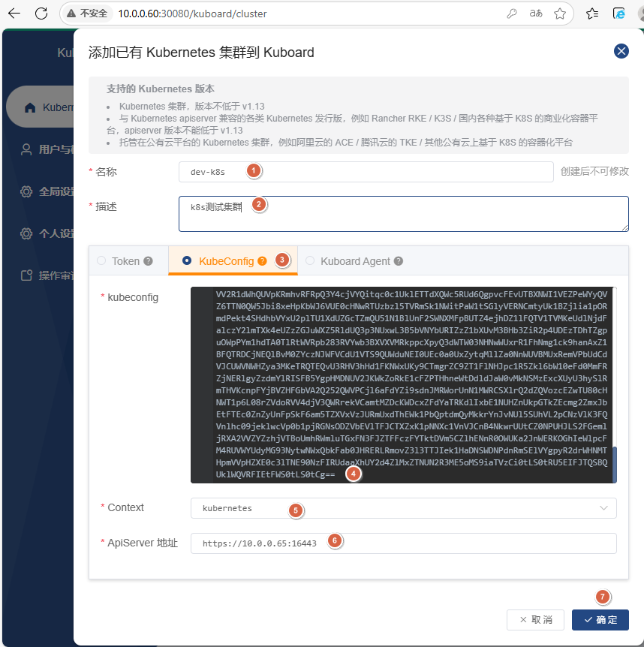This screenshot has width=644, height=647.
Task: Click the name field containing dev-k8s
Action: coord(366,172)
